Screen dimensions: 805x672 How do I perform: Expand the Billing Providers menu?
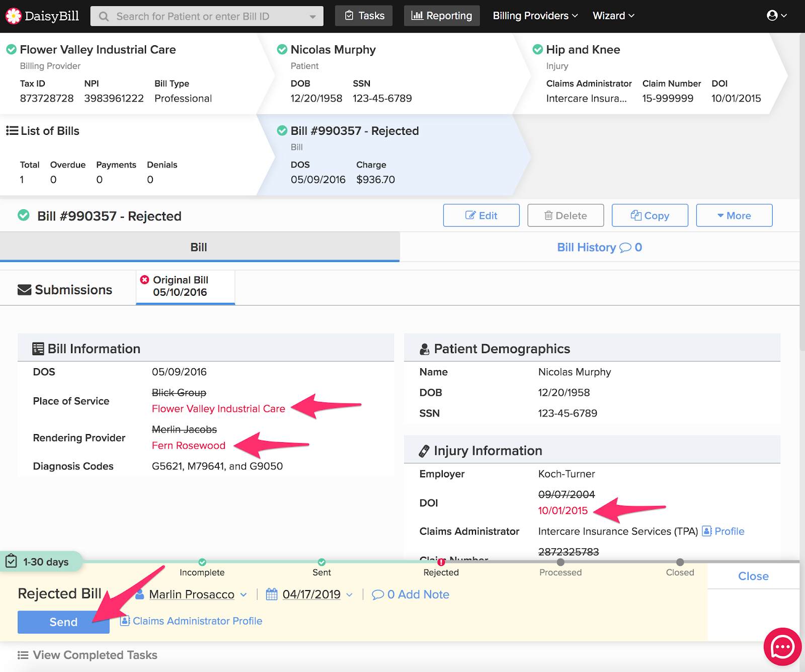tap(535, 16)
